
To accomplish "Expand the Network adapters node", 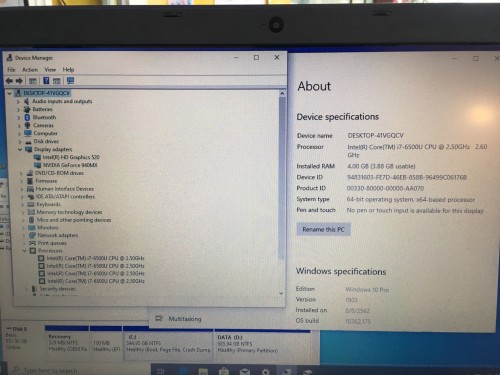I will pyautogui.click(x=24, y=235).
